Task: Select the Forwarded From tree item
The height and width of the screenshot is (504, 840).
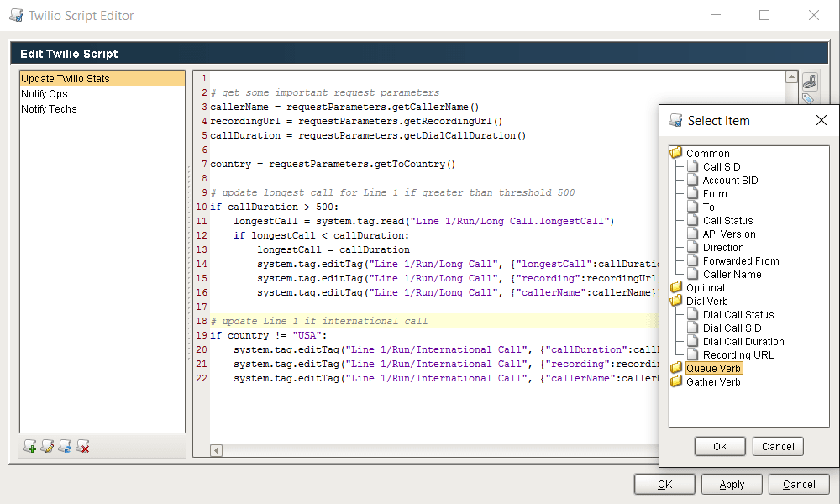Action: (741, 260)
